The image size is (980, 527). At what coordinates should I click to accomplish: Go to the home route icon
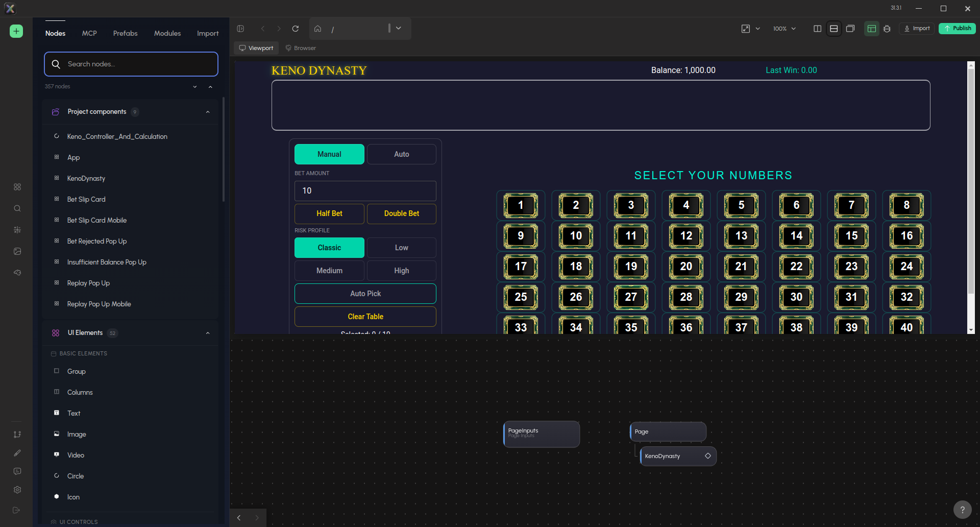(317, 29)
